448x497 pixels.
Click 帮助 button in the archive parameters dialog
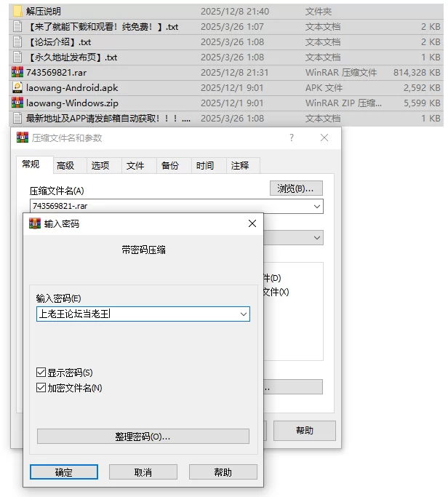click(x=305, y=431)
